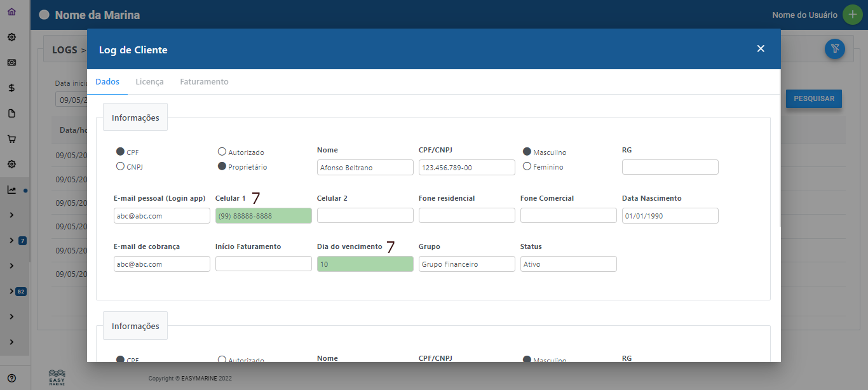The width and height of the screenshot is (868, 390).
Task: Select the CNPJ radio button
Action: (x=120, y=166)
